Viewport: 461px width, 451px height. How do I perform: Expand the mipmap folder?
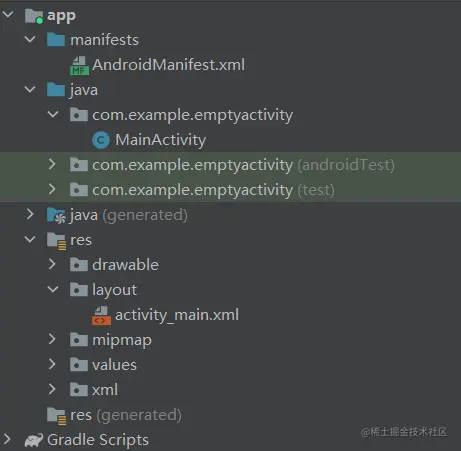coord(52,339)
